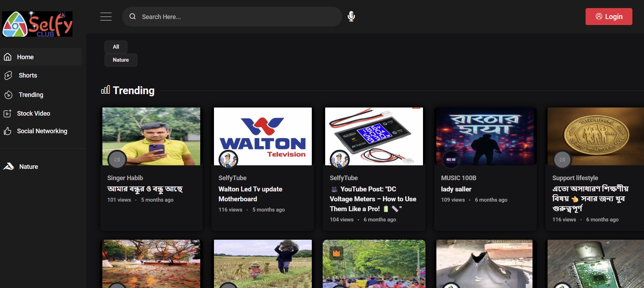Open Support lifestyle channel name link
This screenshot has width=644, height=288.
pos(575,178)
